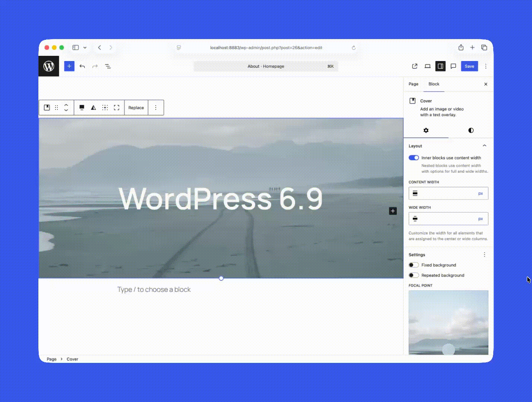Open the editor options menu
Screen dimensions: 532x402
[485, 66]
